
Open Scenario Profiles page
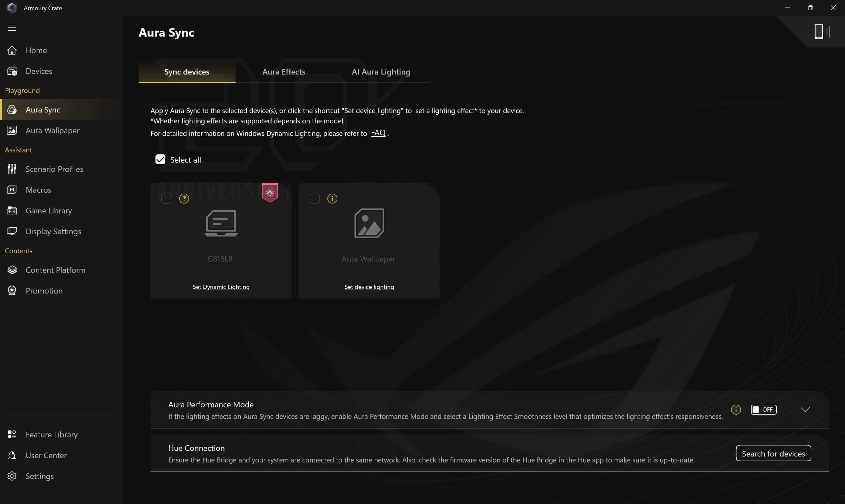61,169
